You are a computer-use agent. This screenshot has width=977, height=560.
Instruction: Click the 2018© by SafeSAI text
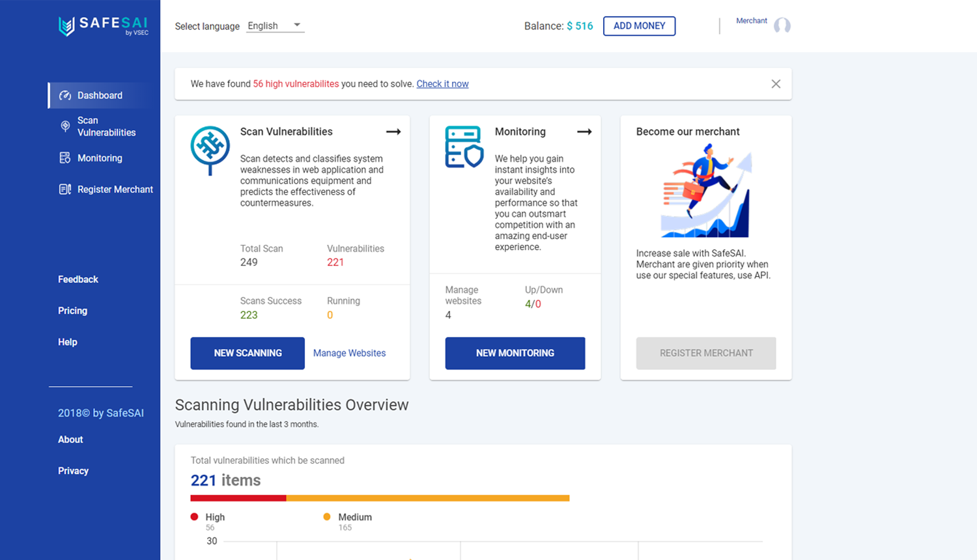pyautogui.click(x=101, y=413)
